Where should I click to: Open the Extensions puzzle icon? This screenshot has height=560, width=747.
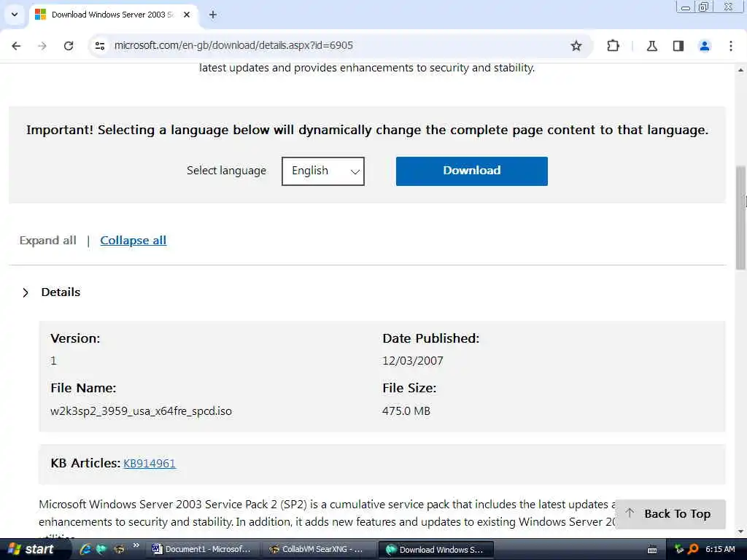[613, 46]
